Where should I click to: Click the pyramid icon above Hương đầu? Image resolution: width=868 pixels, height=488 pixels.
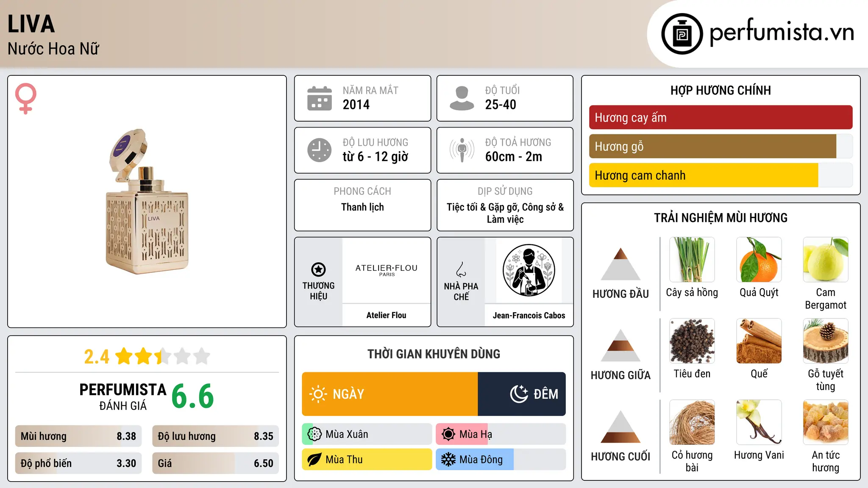point(620,264)
